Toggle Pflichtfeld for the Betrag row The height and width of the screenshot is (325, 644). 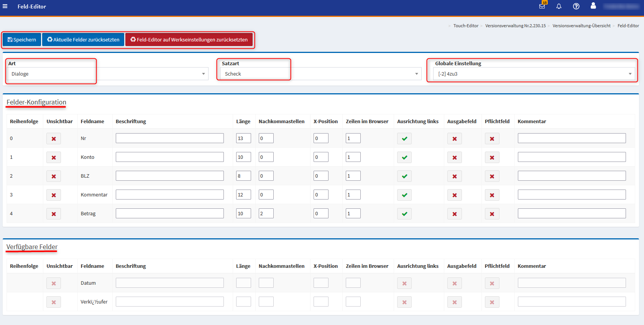click(x=492, y=214)
